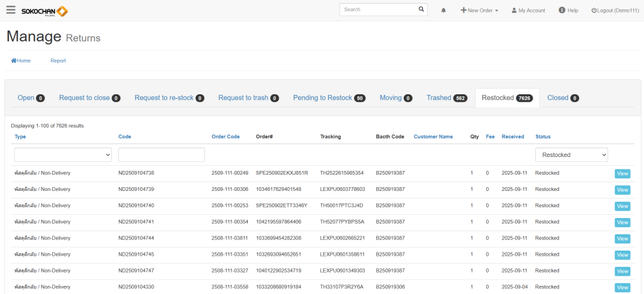Open the Type filter dropdown
The width and height of the screenshot is (644, 294).
coord(63,155)
